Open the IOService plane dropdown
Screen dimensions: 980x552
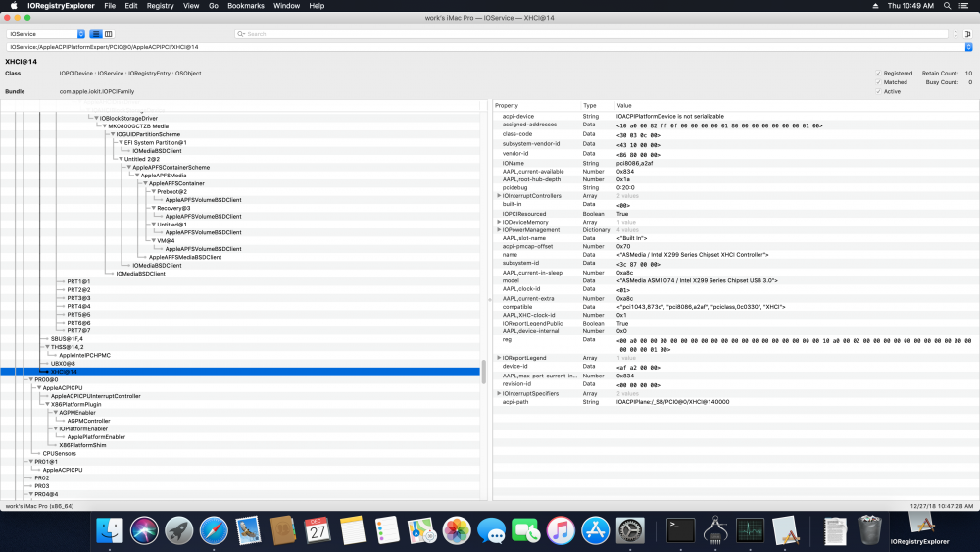click(x=46, y=34)
